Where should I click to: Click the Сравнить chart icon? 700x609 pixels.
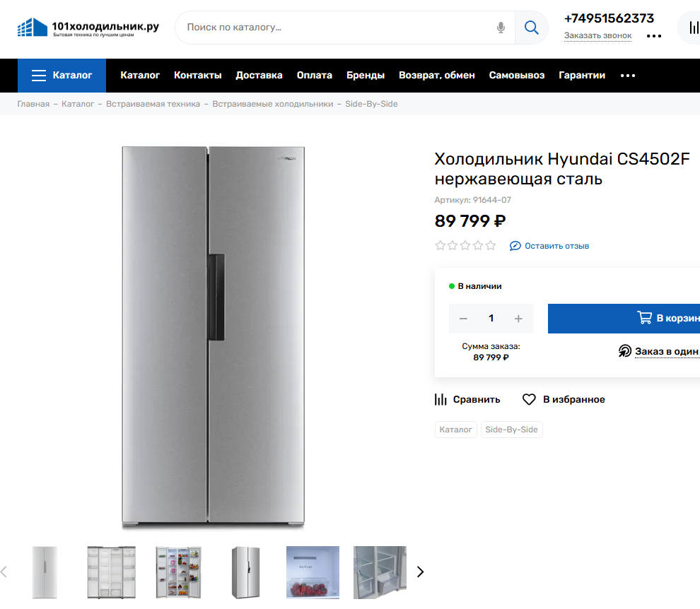441,400
